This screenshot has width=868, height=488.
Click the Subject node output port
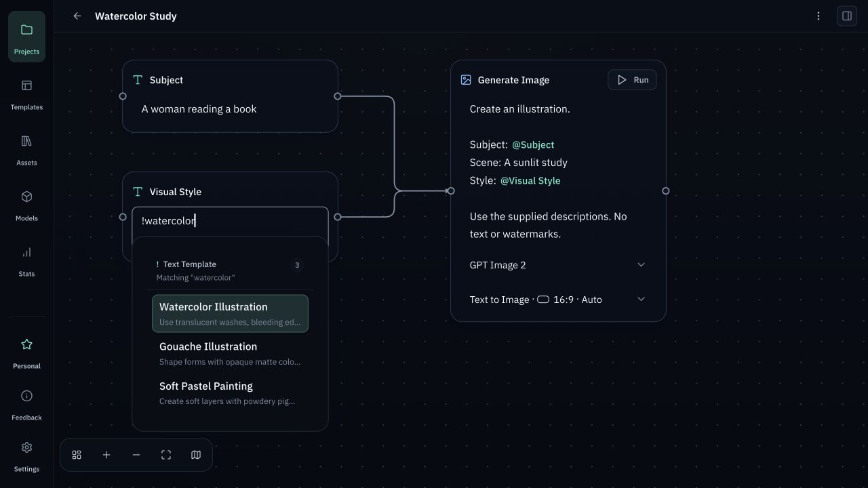(338, 96)
